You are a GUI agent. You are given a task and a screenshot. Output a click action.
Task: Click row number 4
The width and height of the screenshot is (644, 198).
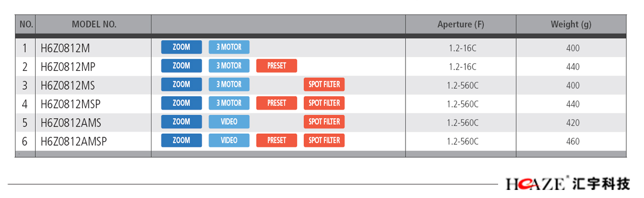pos(25,104)
